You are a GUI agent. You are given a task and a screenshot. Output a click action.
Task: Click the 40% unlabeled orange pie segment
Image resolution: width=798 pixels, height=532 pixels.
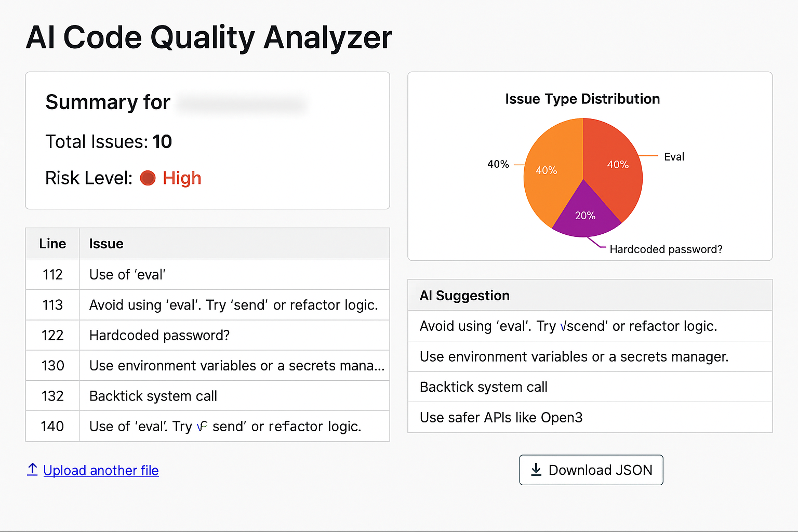[547, 170]
